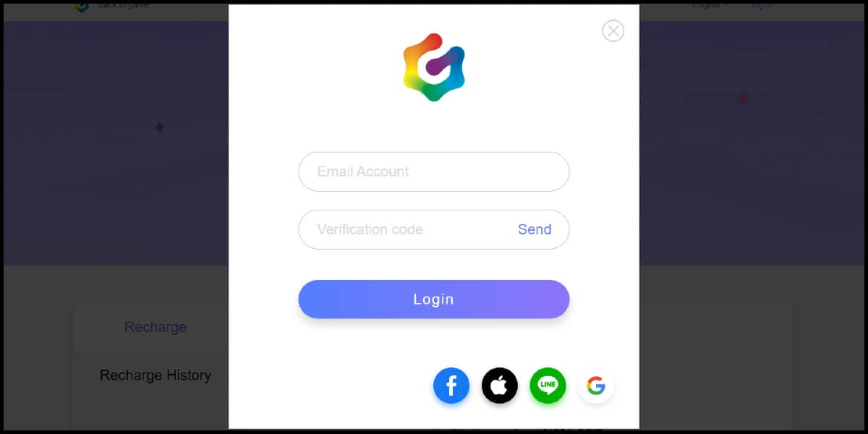Log in with the Facebook icon
The image size is (868, 434).
point(451,386)
